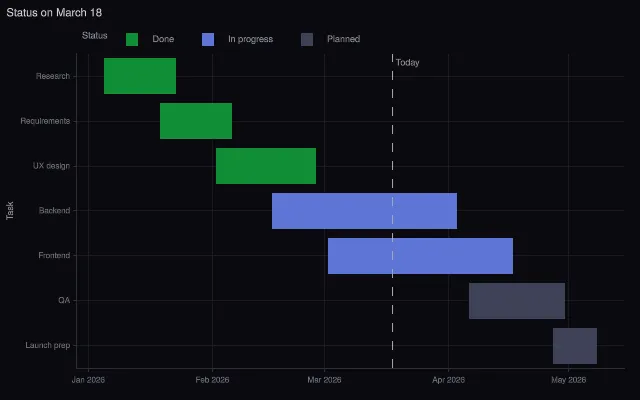The height and width of the screenshot is (400, 640).
Task: Click the 'Done' legend label
Action: [163, 39]
